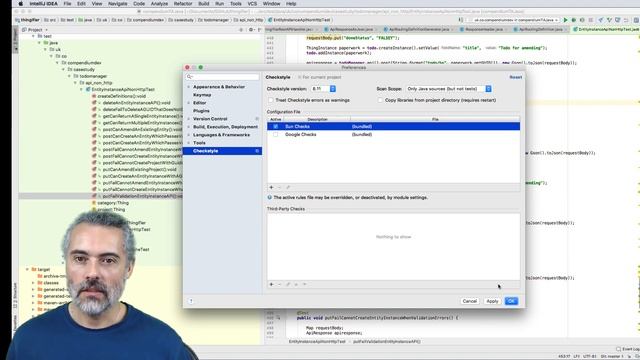This screenshot has height=360, width=640.
Task: Open Event Log in status bar
Action: click(x=628, y=349)
